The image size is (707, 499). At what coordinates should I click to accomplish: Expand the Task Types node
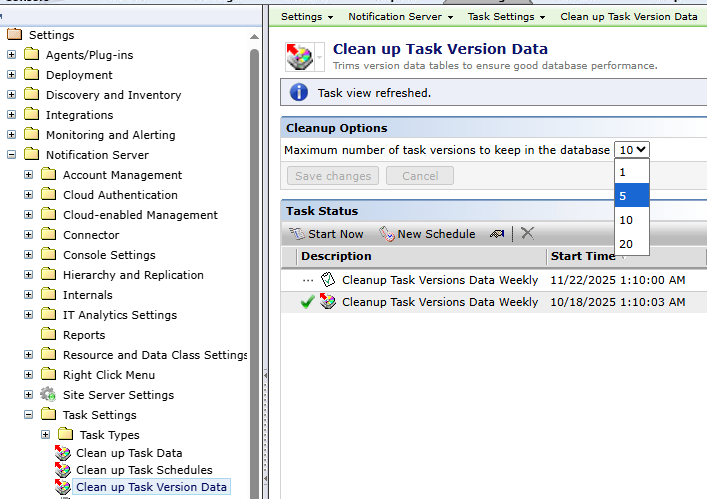point(46,435)
